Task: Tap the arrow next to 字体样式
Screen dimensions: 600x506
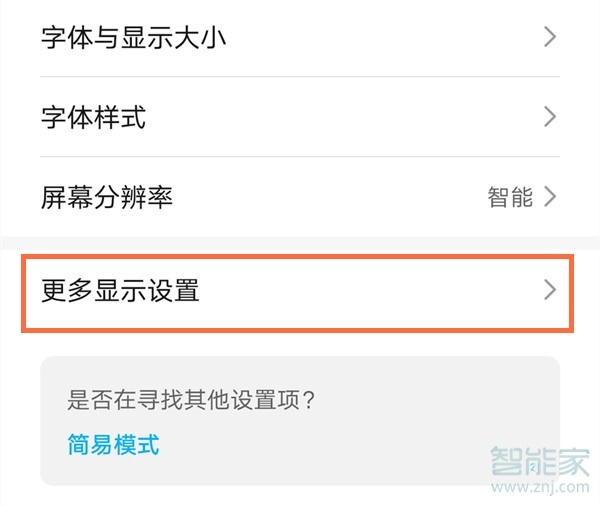Action: click(549, 117)
